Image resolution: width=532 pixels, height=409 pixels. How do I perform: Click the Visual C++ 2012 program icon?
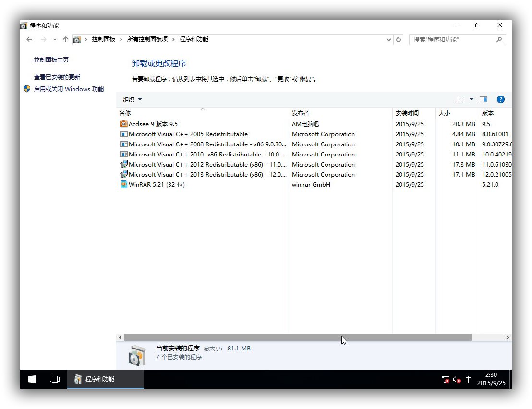coord(124,164)
